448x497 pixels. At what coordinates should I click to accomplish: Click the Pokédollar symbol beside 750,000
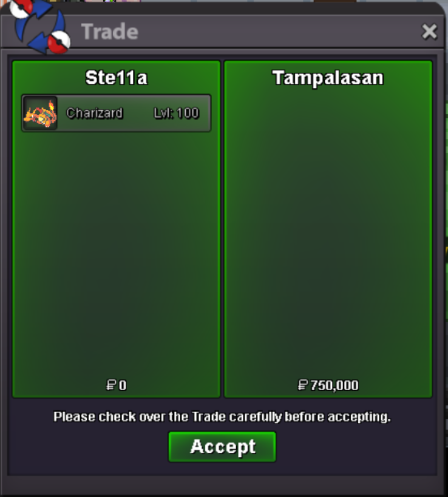pos(303,385)
